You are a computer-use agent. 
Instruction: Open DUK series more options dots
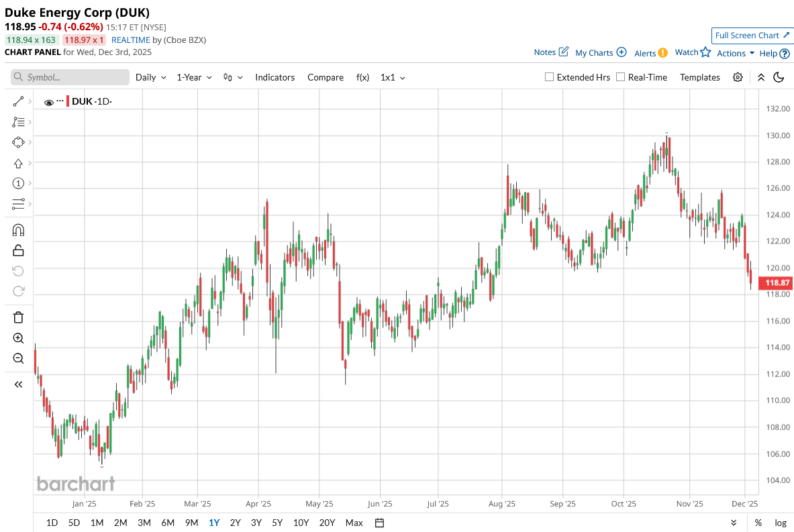(x=60, y=101)
